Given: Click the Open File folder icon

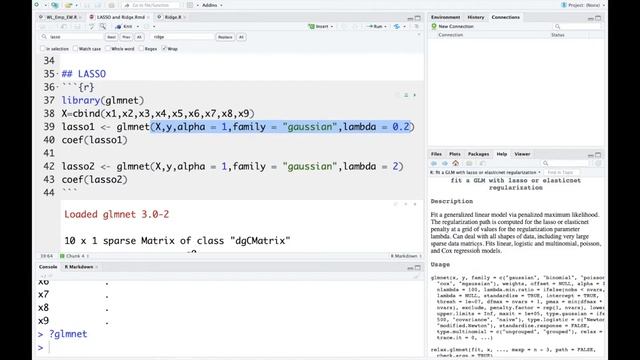Looking at the screenshot, I should [68, 5].
